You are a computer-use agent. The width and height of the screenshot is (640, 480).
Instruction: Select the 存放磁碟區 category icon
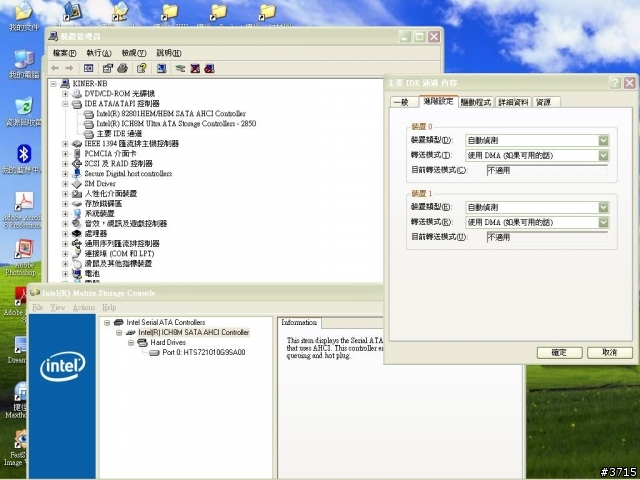tap(77, 204)
